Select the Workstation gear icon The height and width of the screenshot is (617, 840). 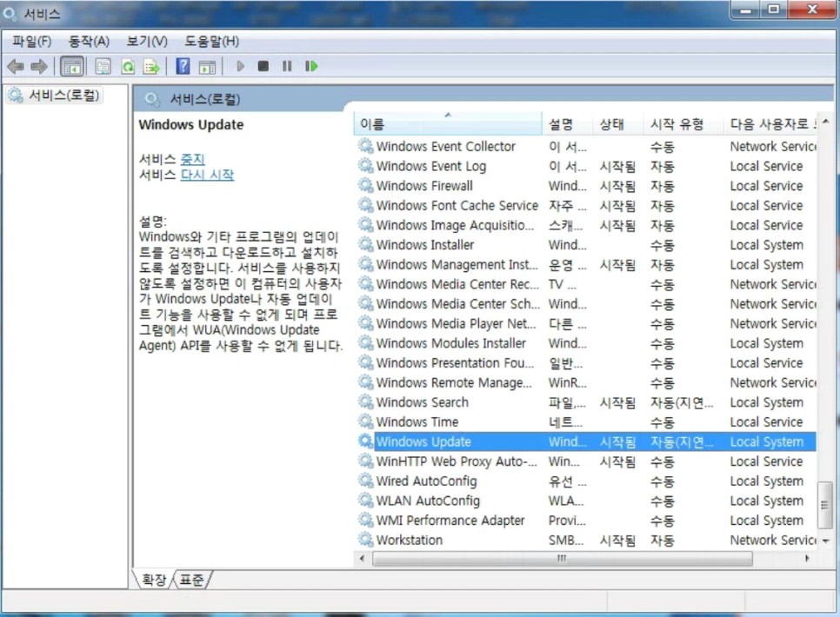pyautogui.click(x=366, y=540)
